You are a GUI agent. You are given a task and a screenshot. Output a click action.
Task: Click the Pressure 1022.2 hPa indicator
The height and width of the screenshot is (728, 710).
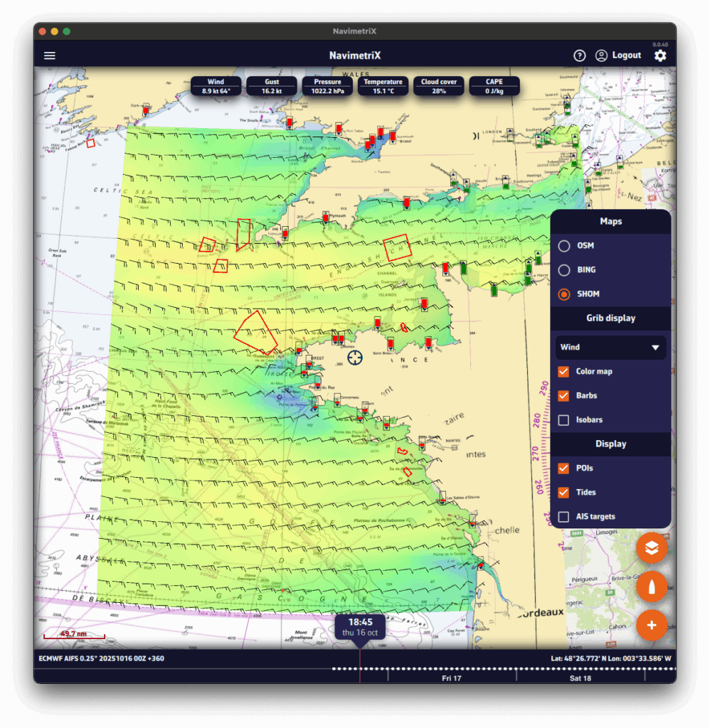pyautogui.click(x=327, y=86)
